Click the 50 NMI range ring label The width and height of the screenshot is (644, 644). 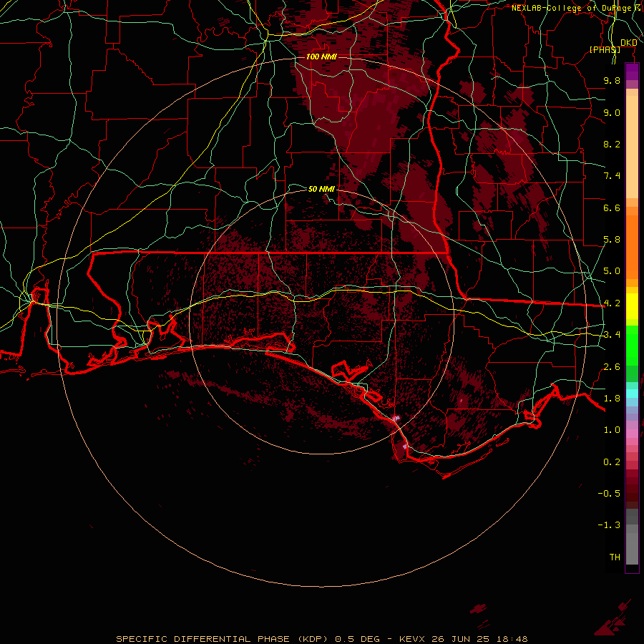click(x=321, y=189)
